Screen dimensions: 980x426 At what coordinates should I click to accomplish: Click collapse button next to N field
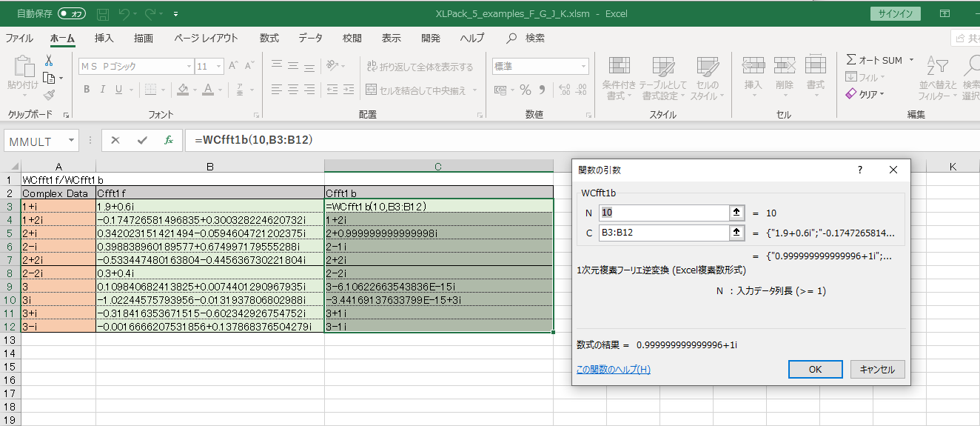click(x=736, y=213)
